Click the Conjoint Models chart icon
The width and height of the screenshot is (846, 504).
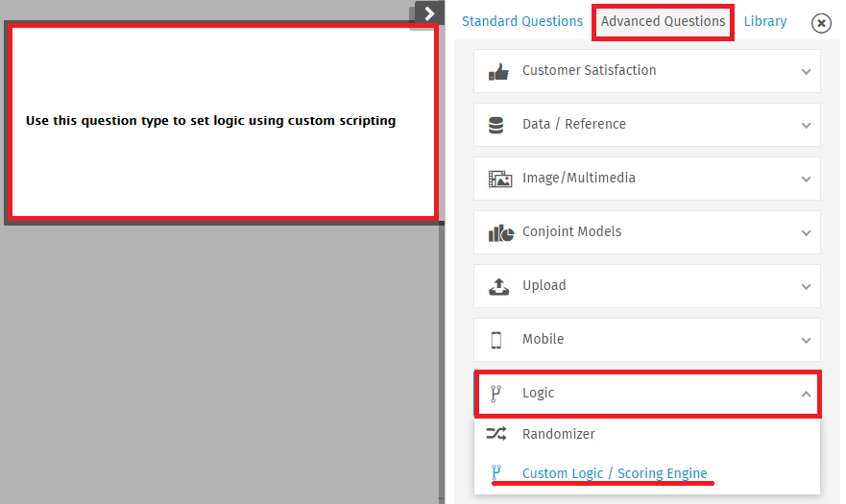pyautogui.click(x=500, y=232)
